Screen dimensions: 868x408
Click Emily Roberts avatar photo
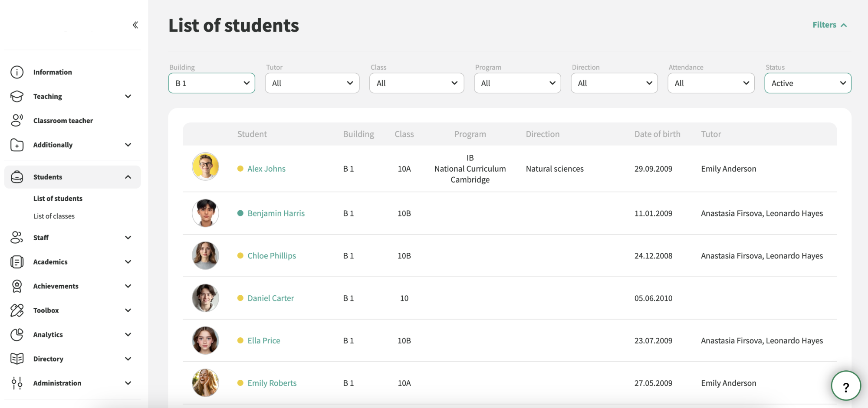point(205,383)
